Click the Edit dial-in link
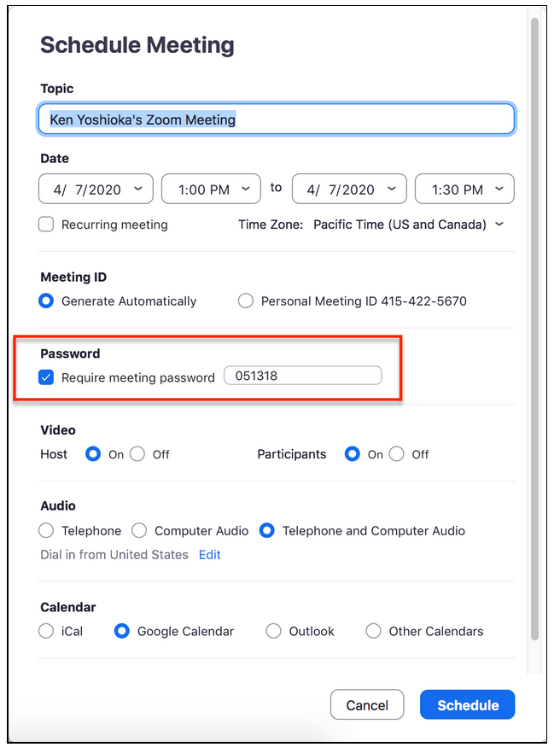This screenshot has height=753, width=560. tap(210, 555)
